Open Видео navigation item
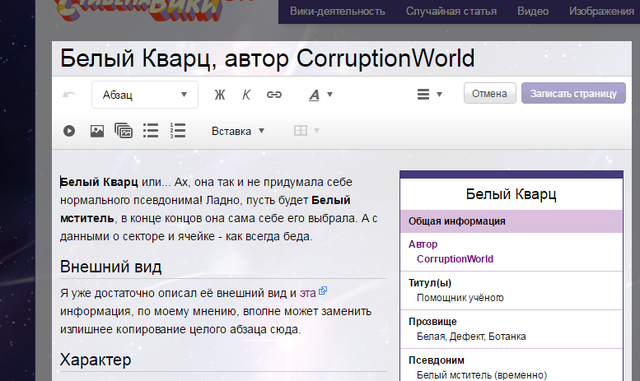The width and height of the screenshot is (640, 381). (x=533, y=11)
